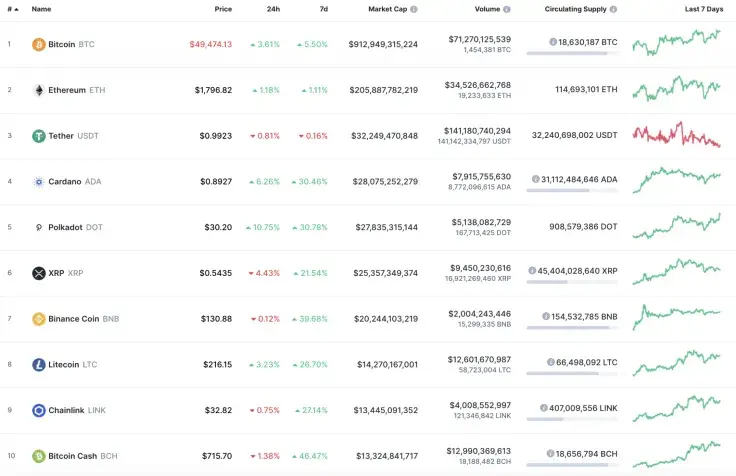The image size is (736, 476).
Task: Click the Ethereum diamond logo icon
Action: tap(38, 90)
